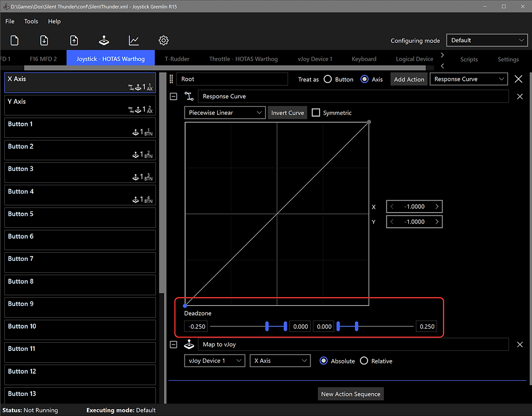The image size is (532, 416).
Task: Collapse the Map to vJoy section
Action: (173, 344)
